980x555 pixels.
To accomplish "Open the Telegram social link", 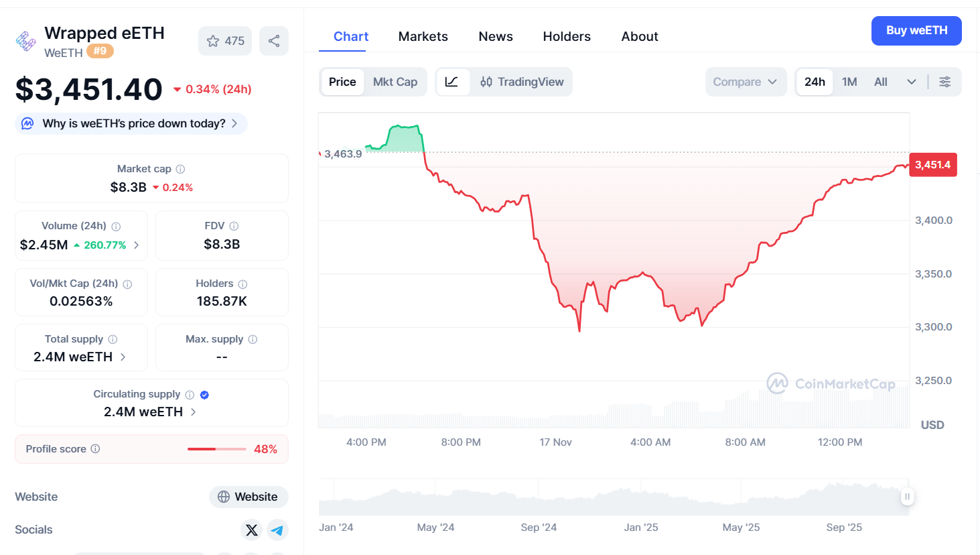I will [277, 530].
